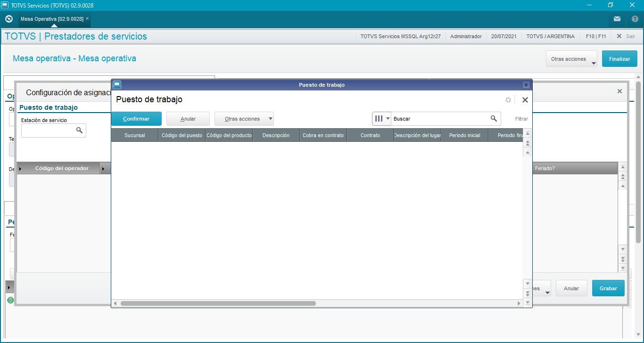Click the TOTVS / ARGENTINA company label
644x343 pixels.
[550, 36]
